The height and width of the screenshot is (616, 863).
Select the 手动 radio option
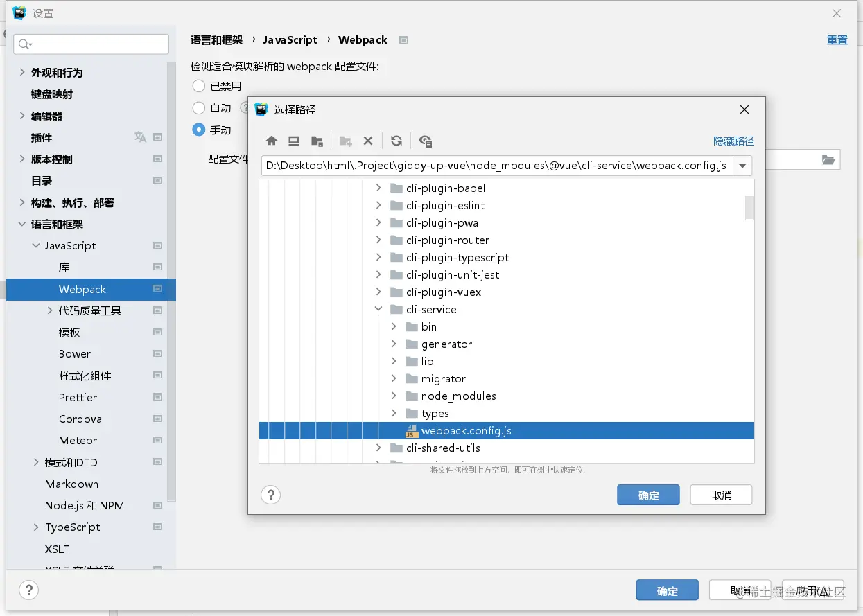199,130
